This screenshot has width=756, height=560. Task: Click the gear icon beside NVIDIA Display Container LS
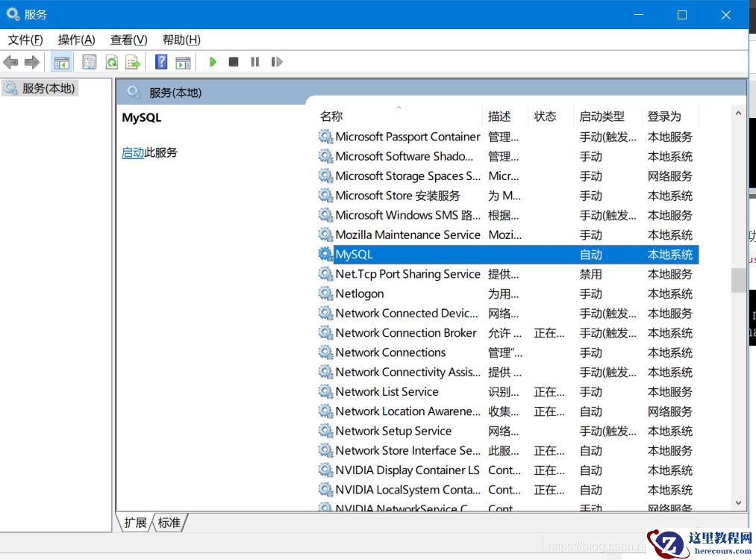click(325, 470)
